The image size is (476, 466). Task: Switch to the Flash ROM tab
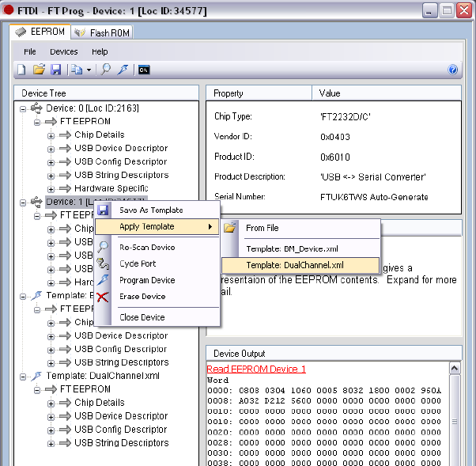102,32
